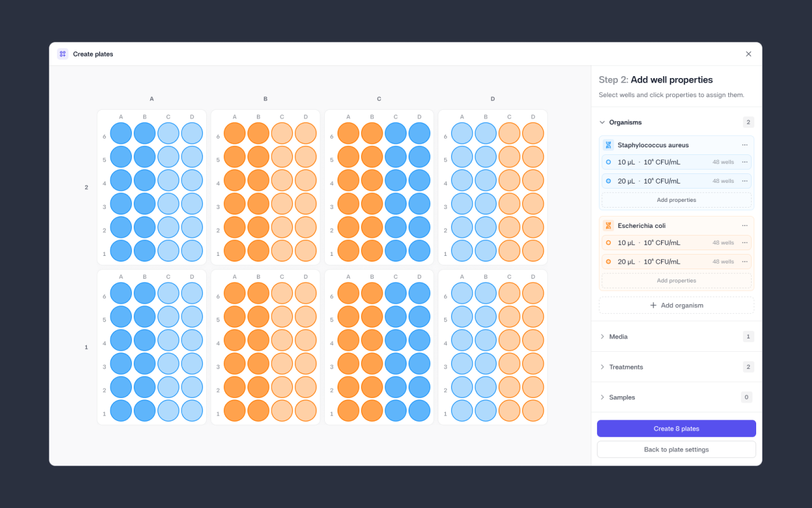The height and width of the screenshot is (508, 812).
Task: Click the Create plates app icon in the header
Action: tap(62, 54)
